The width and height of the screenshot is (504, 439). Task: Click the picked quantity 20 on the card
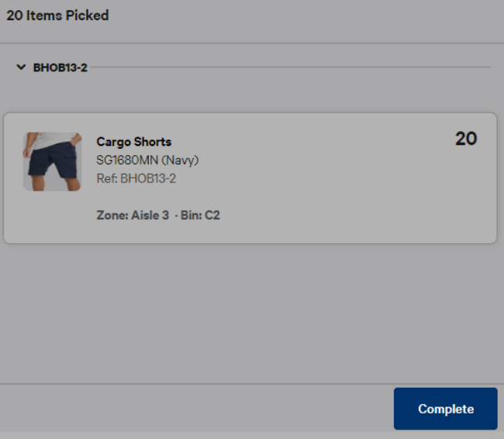click(465, 139)
